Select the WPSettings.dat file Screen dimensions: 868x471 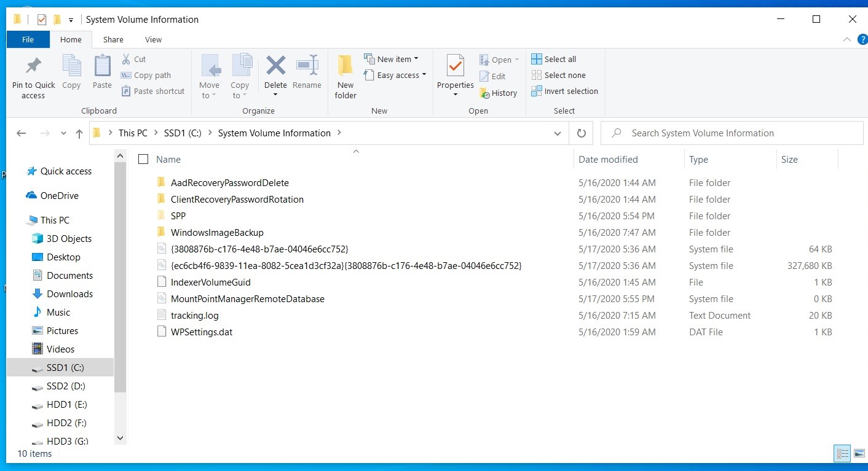tap(202, 332)
